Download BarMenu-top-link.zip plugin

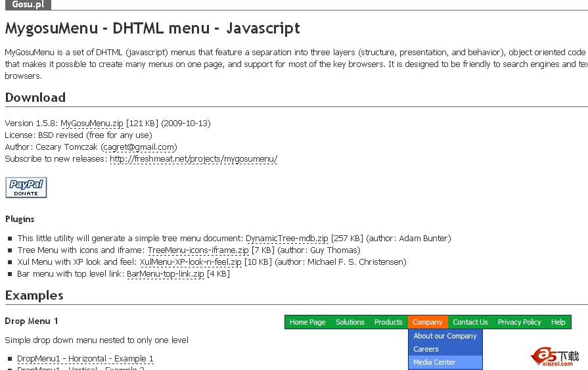pos(166,274)
